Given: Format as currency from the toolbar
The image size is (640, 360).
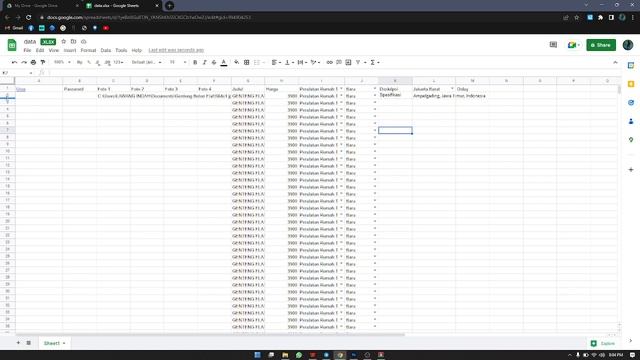Looking at the screenshot, I should [x=80, y=62].
